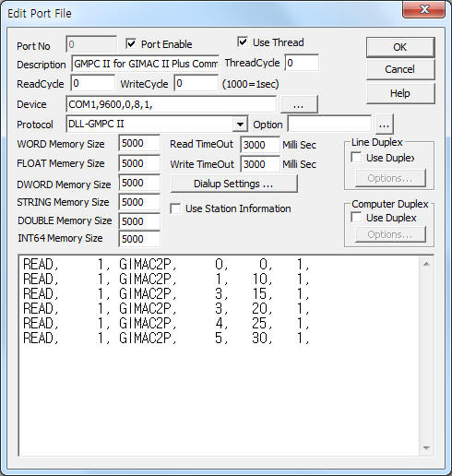Enable Line Duplex Use Duplex checkbox
The image size is (452, 476).
coord(356,158)
